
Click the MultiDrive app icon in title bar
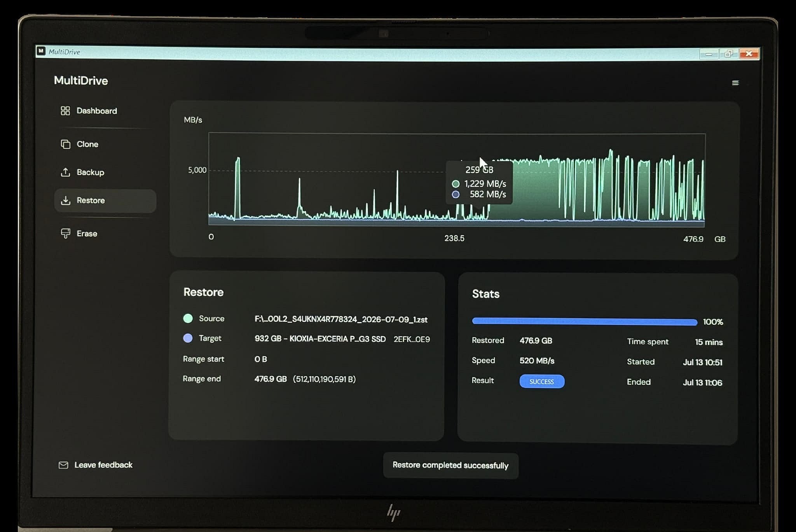tap(41, 51)
